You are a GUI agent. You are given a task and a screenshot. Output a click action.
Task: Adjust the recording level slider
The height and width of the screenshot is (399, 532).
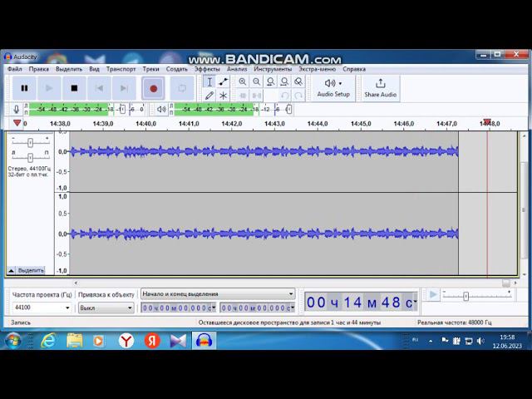122,109
